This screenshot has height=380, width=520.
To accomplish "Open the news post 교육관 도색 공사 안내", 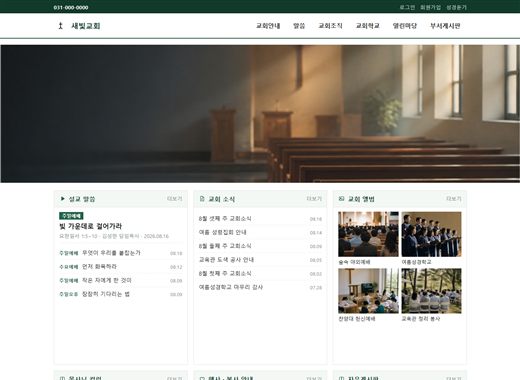I will (x=226, y=260).
